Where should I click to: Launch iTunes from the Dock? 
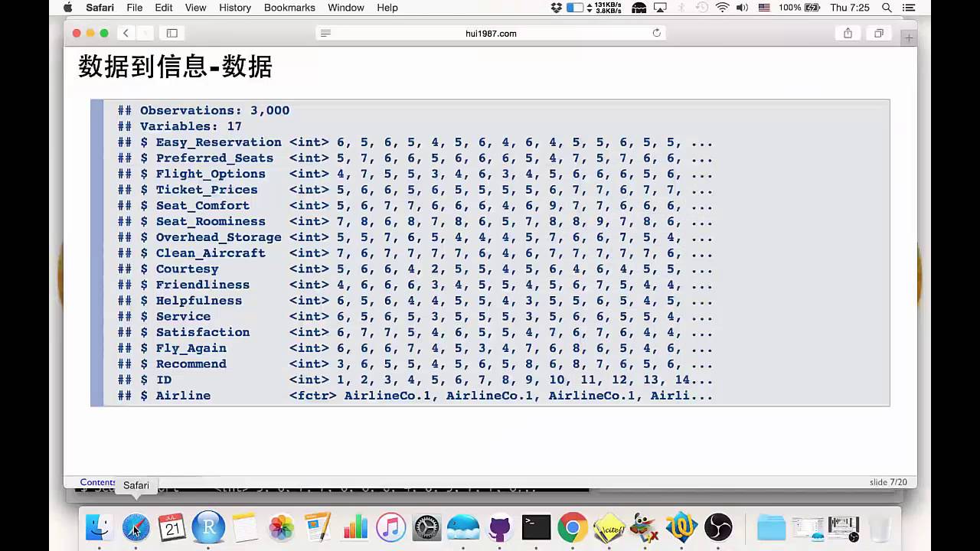click(390, 527)
